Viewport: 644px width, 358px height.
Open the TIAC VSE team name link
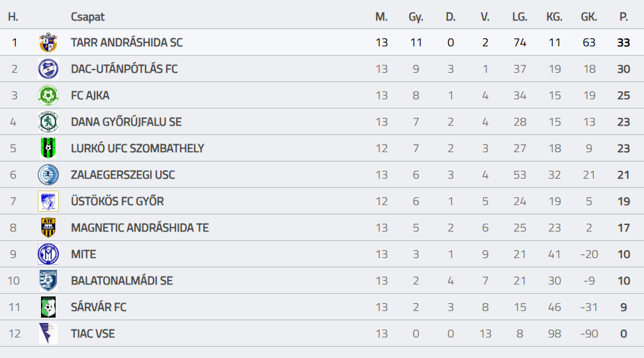(x=93, y=334)
